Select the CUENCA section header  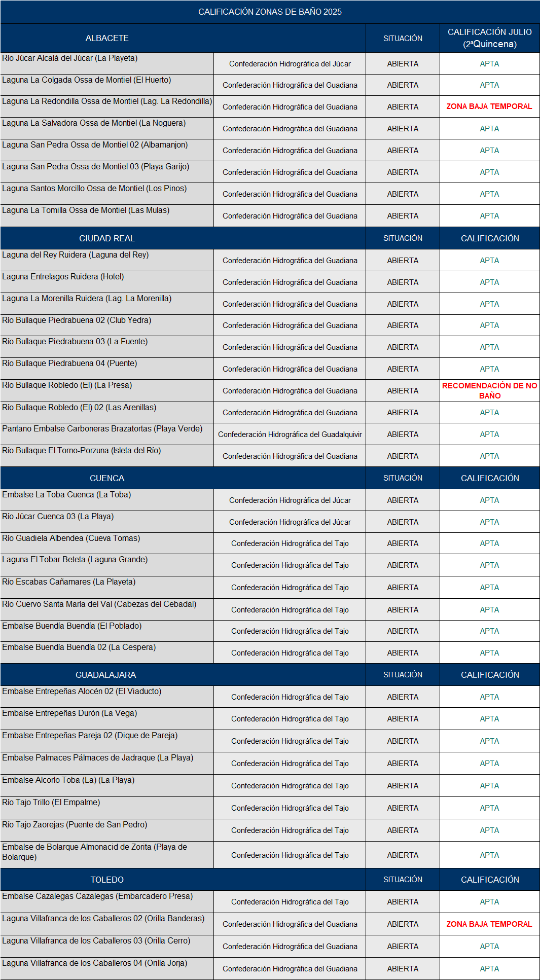tap(107, 478)
